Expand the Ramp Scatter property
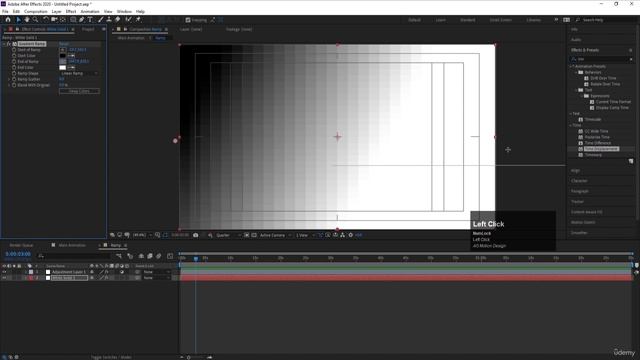 tap(9, 79)
